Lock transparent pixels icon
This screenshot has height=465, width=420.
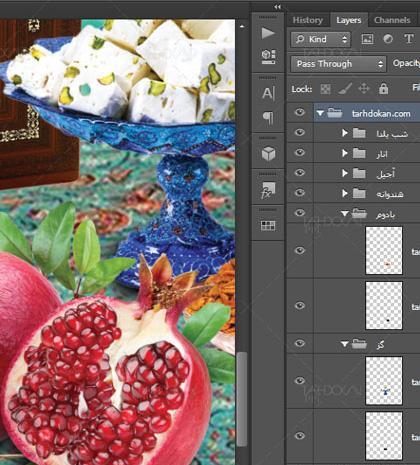(x=325, y=89)
